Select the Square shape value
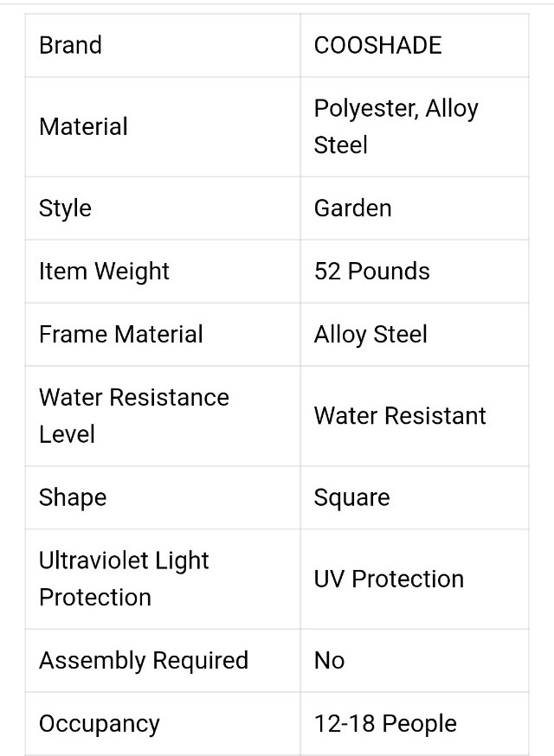This screenshot has height=756, width=554. click(351, 497)
